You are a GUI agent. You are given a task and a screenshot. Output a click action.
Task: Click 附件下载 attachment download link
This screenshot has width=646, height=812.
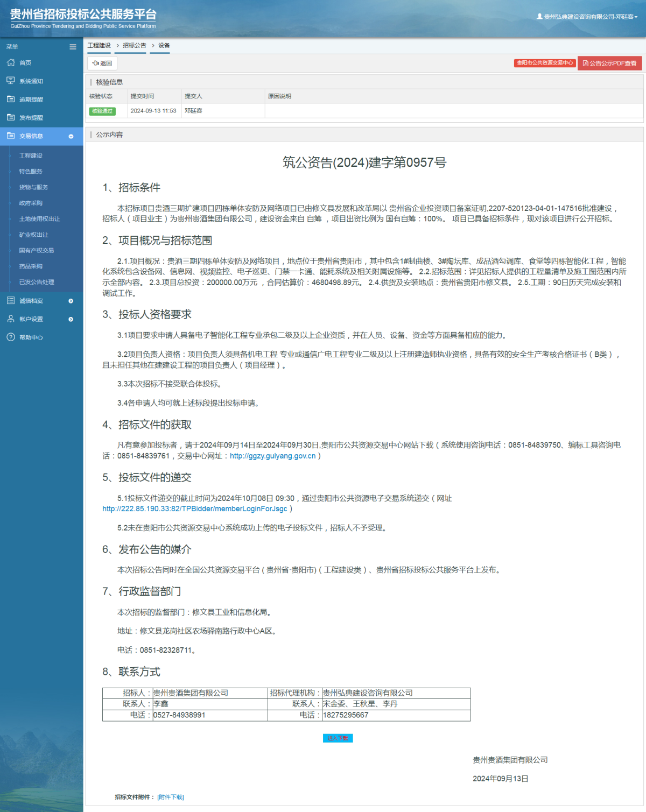(x=171, y=797)
